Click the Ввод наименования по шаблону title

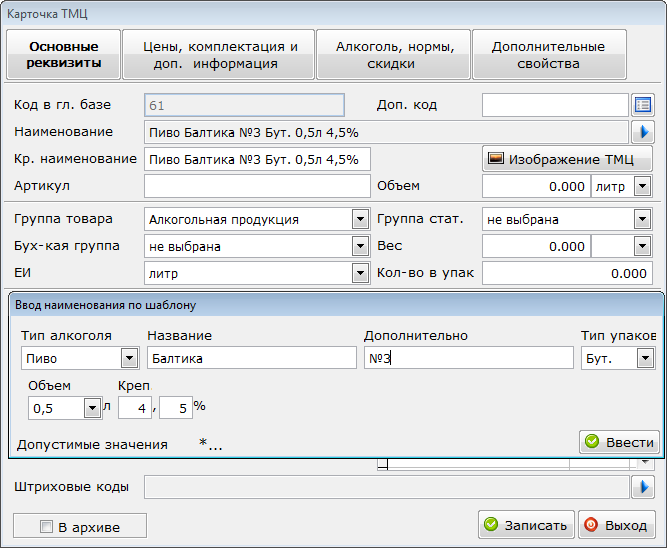(105, 305)
